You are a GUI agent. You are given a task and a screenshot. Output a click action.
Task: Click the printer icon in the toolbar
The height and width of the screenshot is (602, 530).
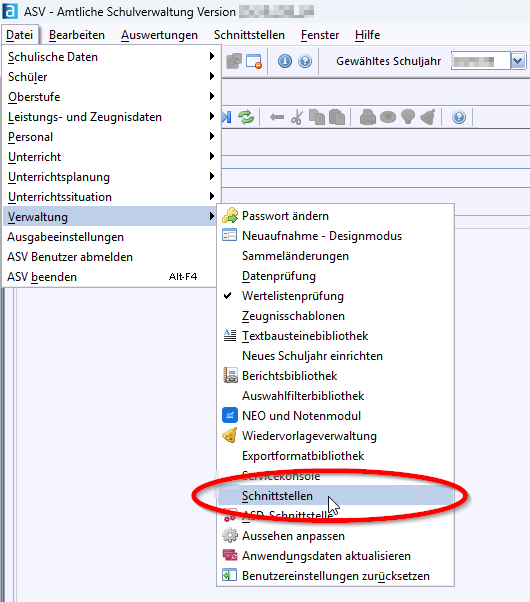[368, 117]
